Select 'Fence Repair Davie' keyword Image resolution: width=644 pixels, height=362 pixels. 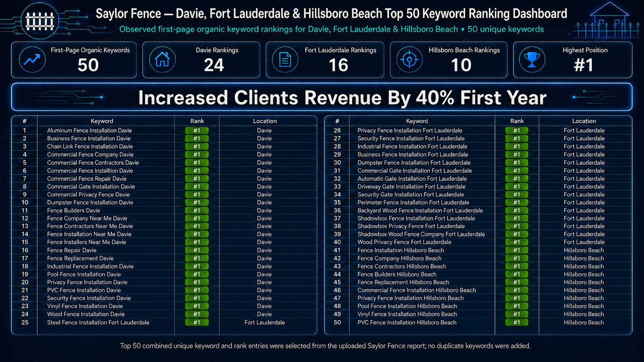point(72,250)
